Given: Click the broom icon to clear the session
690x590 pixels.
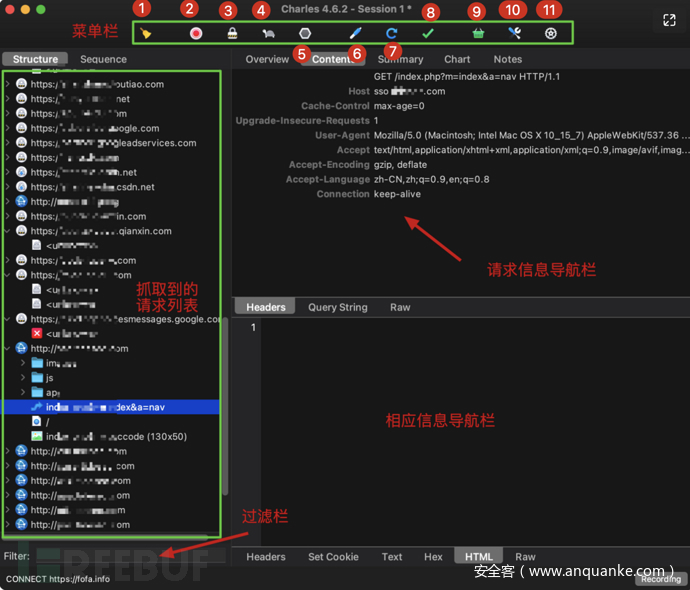Looking at the screenshot, I should tap(146, 33).
